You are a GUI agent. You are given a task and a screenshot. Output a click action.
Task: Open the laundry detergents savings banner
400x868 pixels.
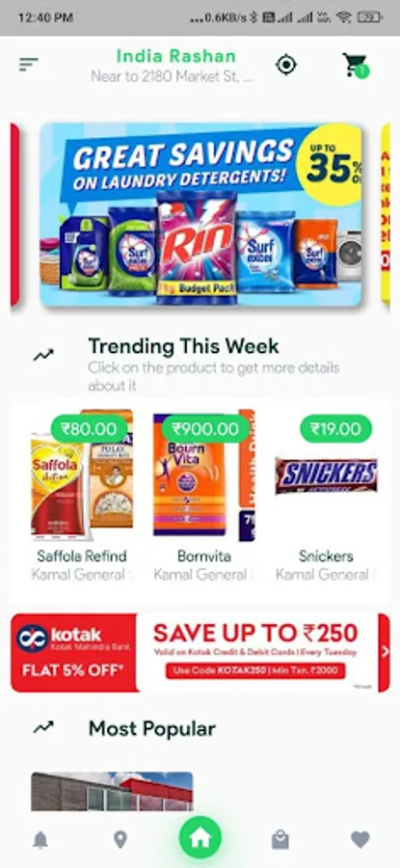[x=200, y=214]
